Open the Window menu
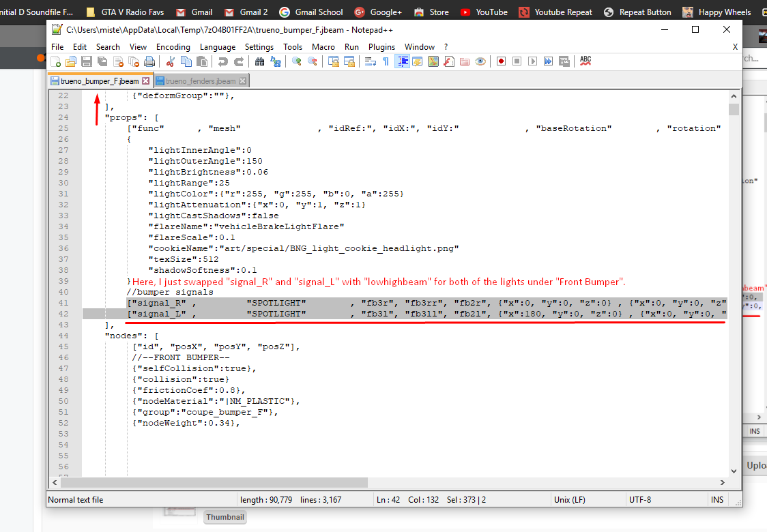Viewport: 767px width, 532px height. [x=420, y=47]
